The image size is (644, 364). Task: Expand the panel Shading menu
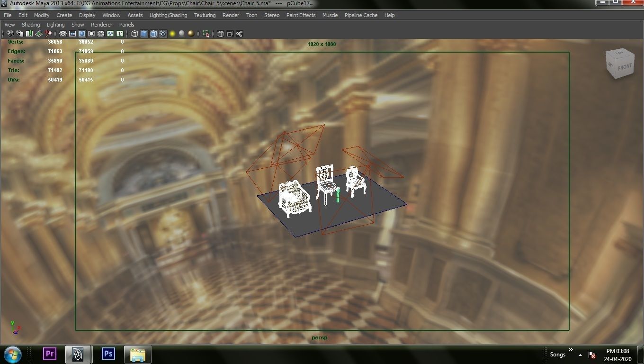(x=31, y=25)
